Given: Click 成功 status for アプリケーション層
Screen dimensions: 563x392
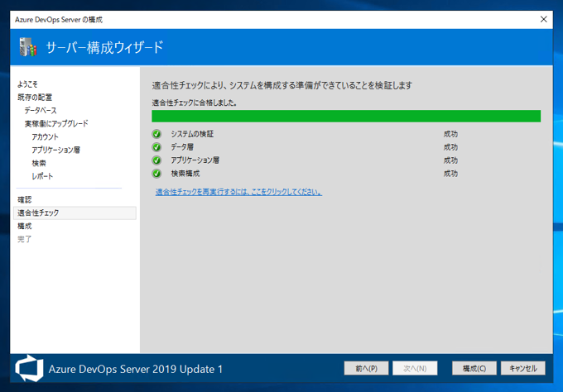Looking at the screenshot, I should pos(450,160).
